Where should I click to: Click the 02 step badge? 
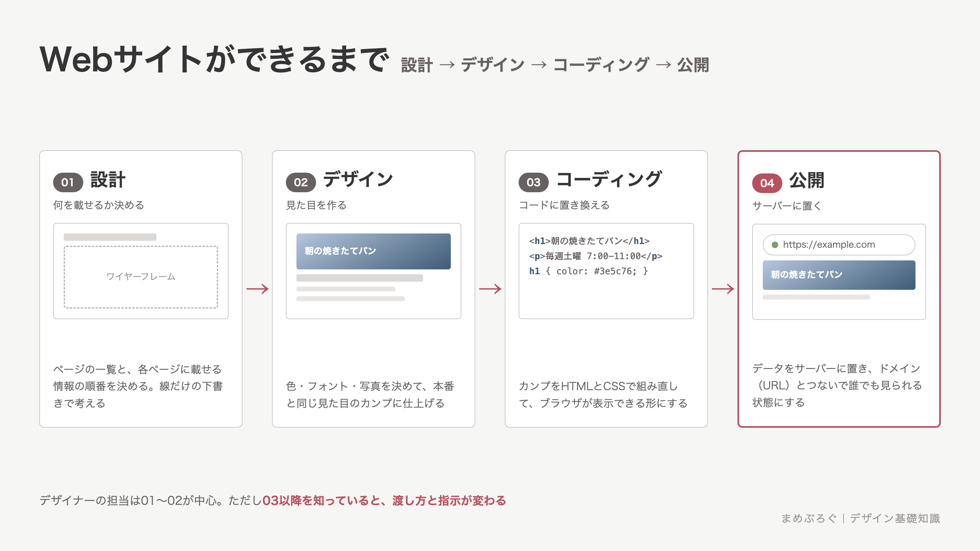tap(301, 182)
